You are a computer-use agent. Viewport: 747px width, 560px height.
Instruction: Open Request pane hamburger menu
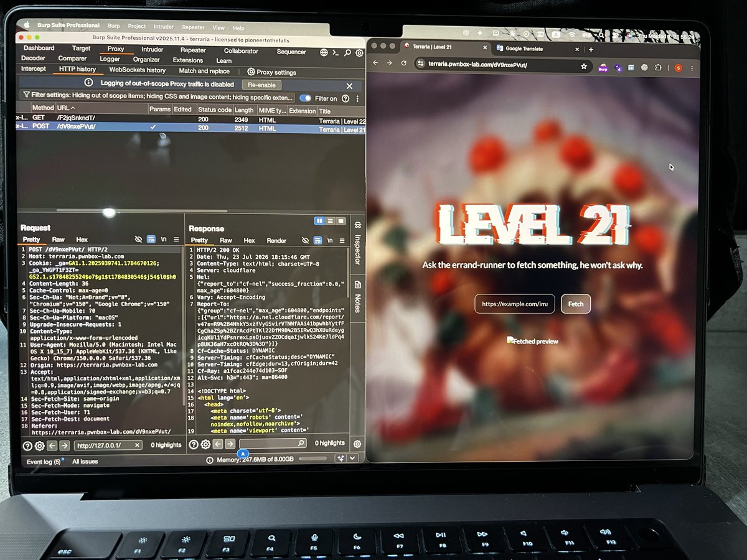point(176,240)
